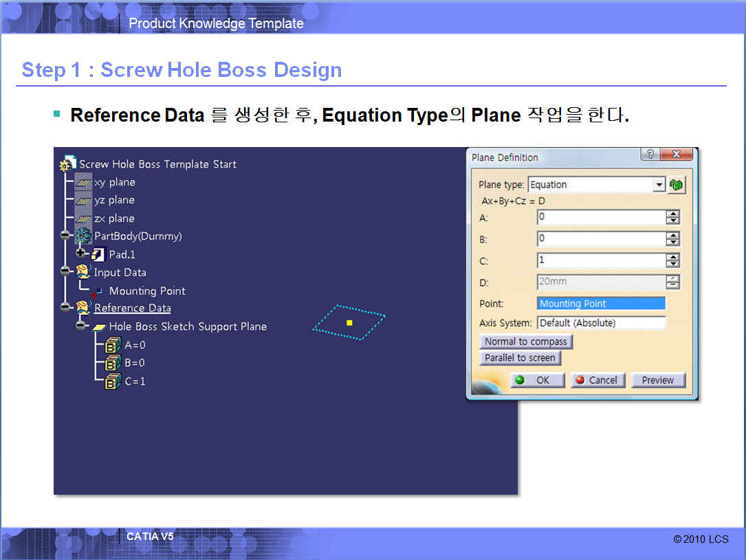The image size is (746, 560).
Task: Click the Point field showing Mounting Point
Action: click(x=600, y=304)
